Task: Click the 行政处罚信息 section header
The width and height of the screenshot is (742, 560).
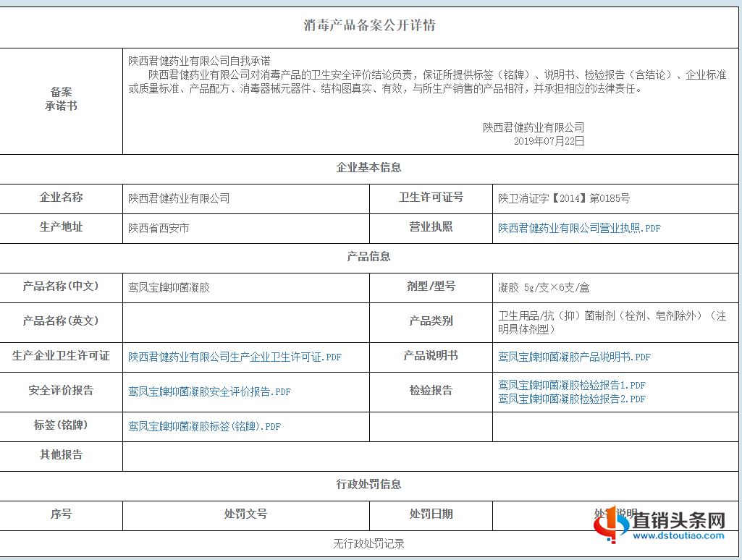Action: click(368, 484)
